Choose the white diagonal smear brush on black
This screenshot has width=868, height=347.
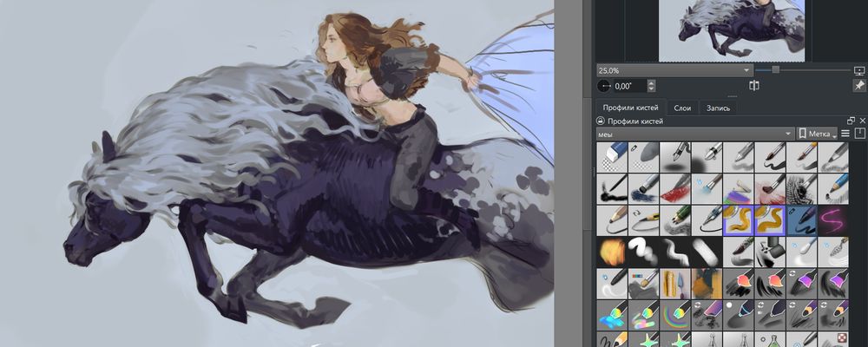[707, 252]
